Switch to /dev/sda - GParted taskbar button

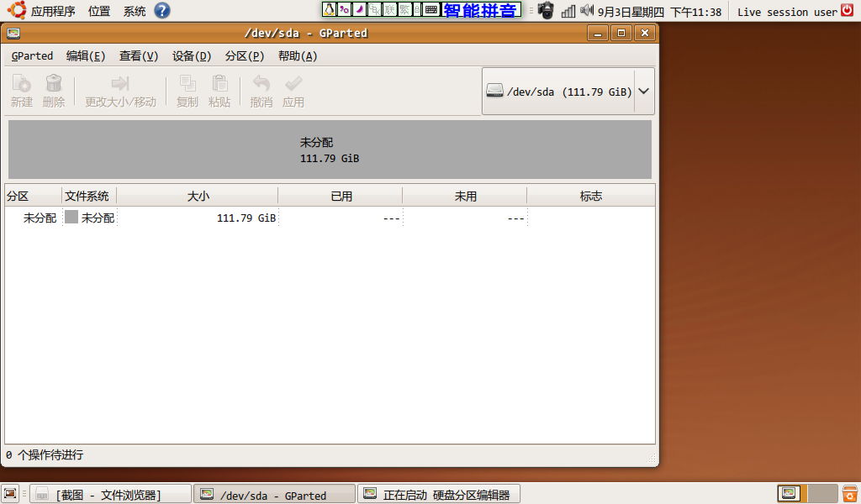(x=274, y=495)
